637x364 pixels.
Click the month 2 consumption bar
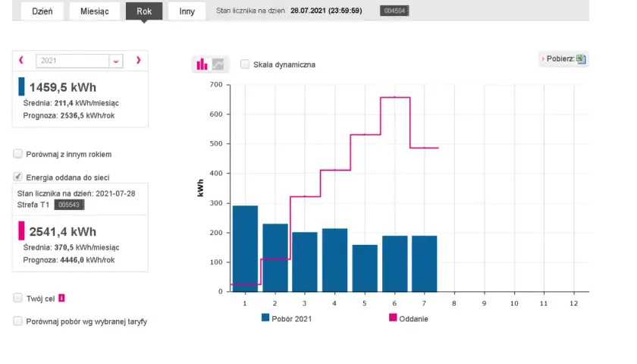(275, 258)
